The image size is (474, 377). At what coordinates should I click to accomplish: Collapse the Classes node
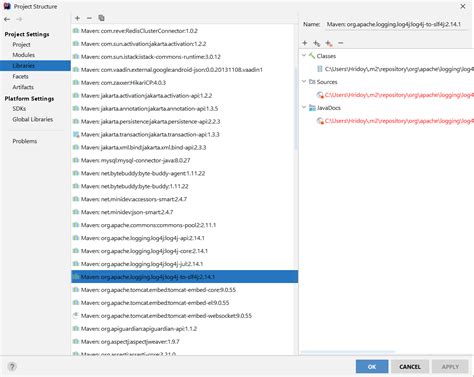tap(304, 55)
